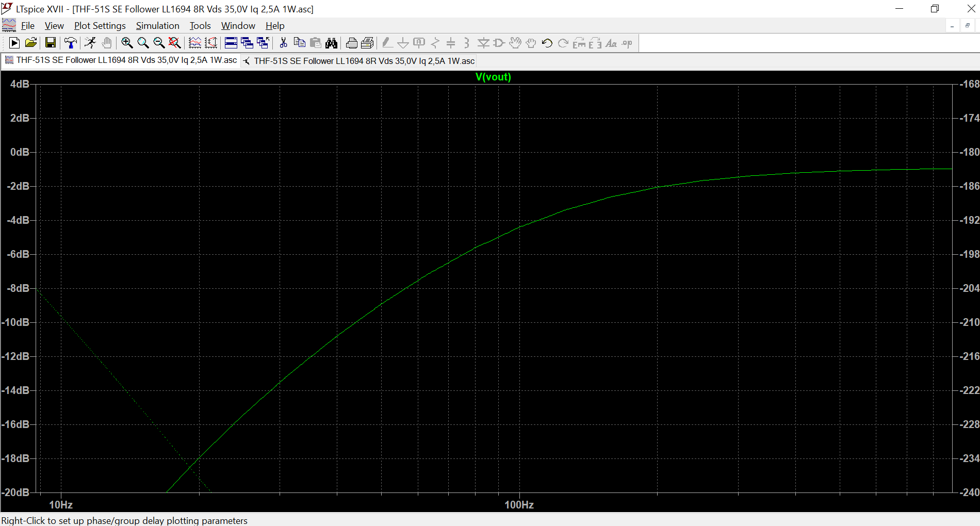Open the Window menu
The height and width of the screenshot is (526, 980).
point(238,26)
